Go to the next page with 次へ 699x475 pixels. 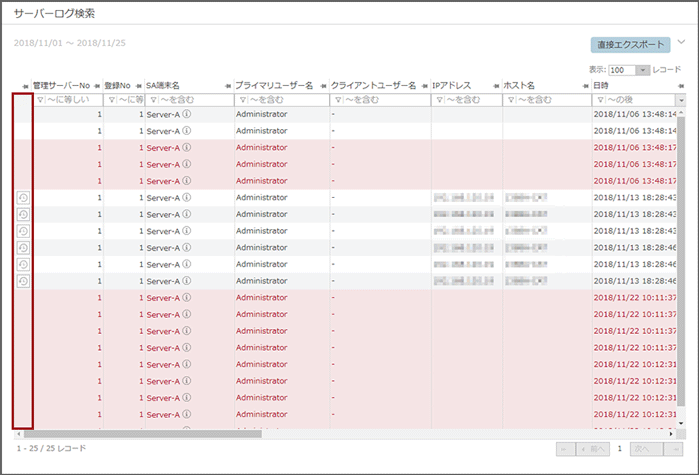coord(643,450)
